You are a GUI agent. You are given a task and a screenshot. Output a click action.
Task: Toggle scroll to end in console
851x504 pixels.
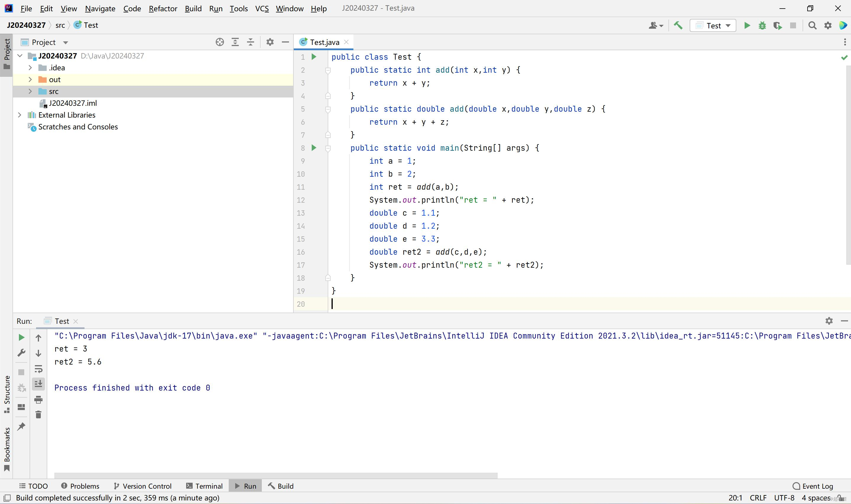coord(38,384)
